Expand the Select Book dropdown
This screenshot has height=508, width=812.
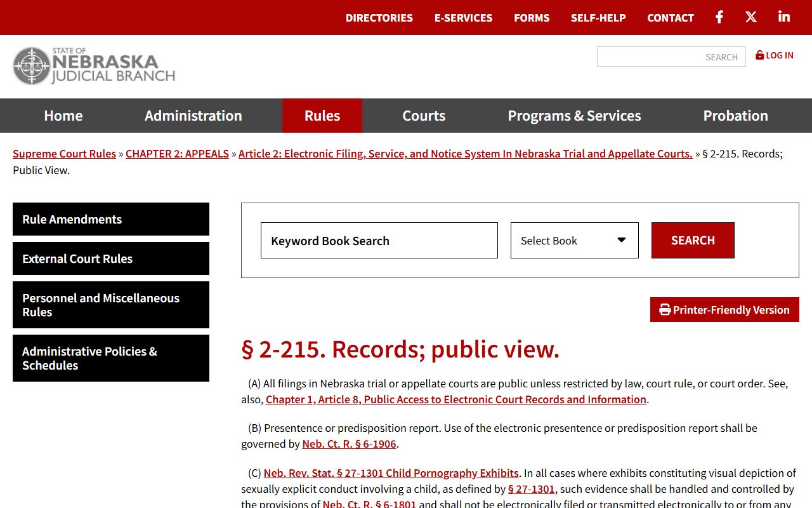tap(575, 241)
